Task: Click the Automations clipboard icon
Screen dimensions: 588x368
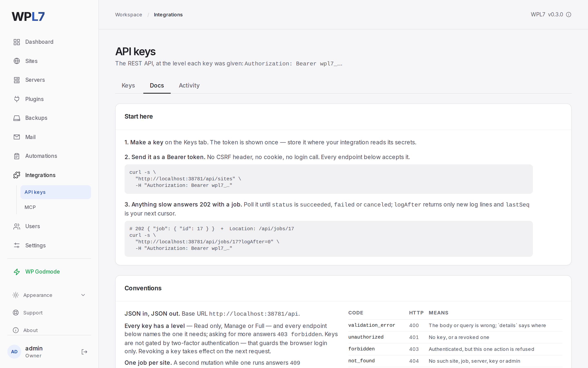Action: (17, 156)
